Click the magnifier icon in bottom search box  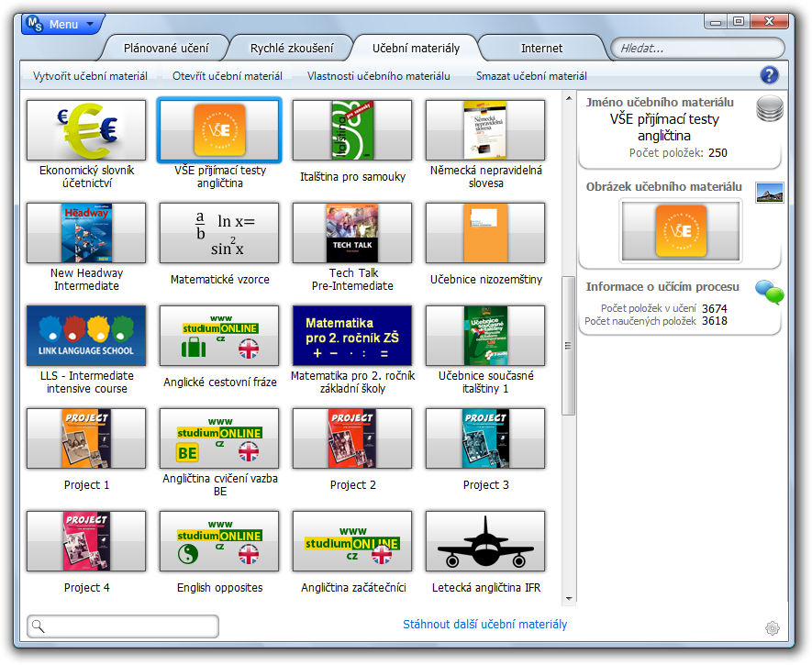(39, 626)
